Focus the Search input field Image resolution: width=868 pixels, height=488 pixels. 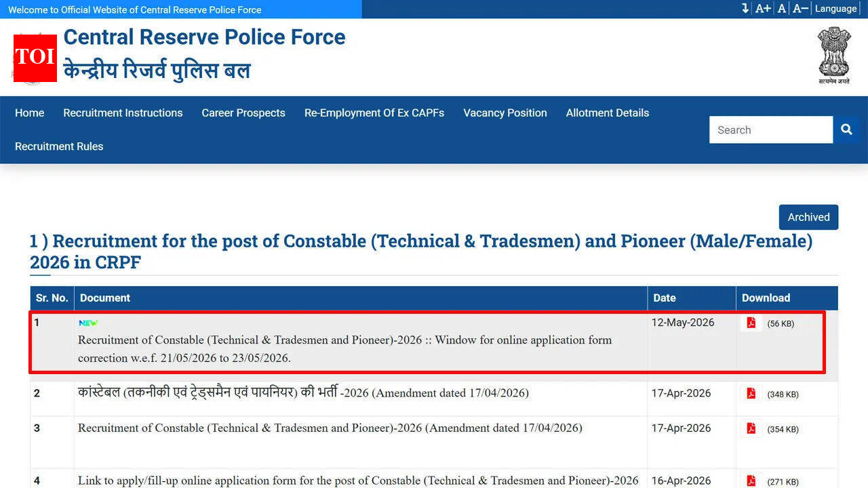(x=771, y=129)
